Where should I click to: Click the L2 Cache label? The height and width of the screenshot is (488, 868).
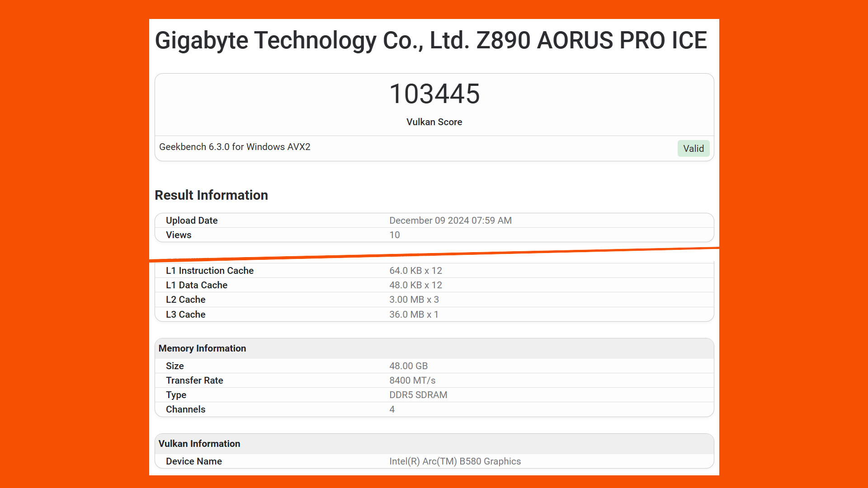click(185, 300)
